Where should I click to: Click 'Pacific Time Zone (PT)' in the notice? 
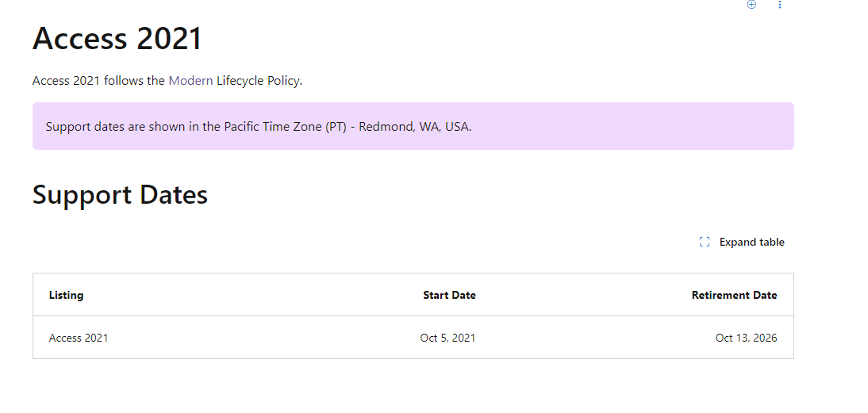click(x=285, y=126)
